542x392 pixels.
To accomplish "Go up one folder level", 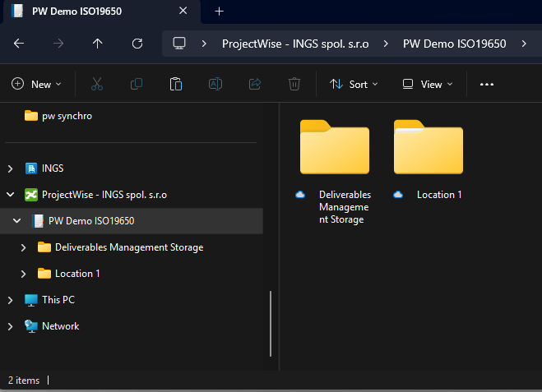I will (98, 44).
